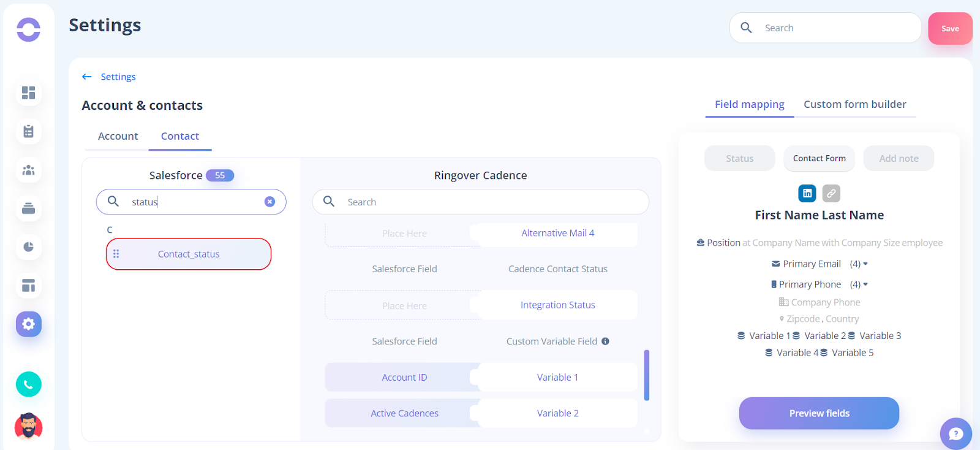This screenshot has height=450, width=980.
Task: Click the top Search input field
Action: [x=826, y=28]
